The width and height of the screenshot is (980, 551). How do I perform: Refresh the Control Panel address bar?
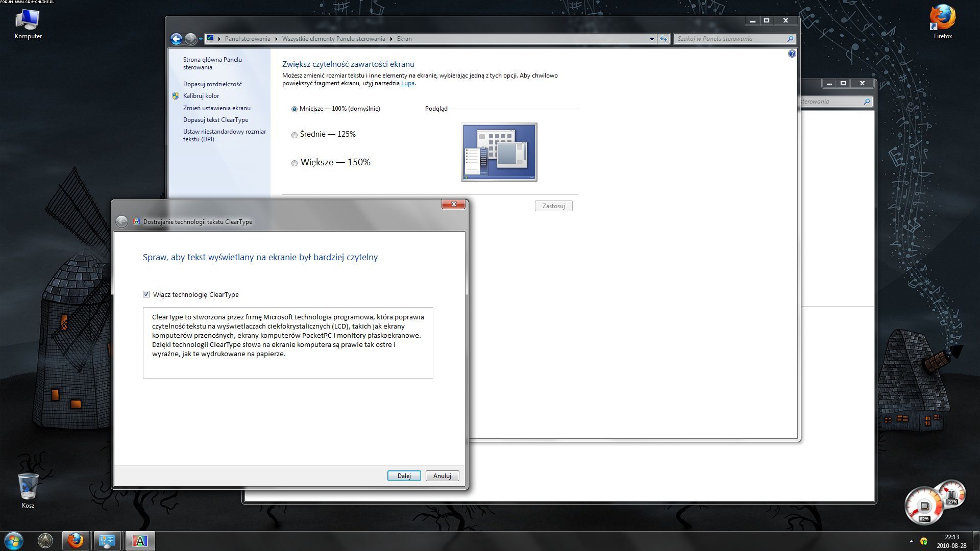(x=663, y=39)
